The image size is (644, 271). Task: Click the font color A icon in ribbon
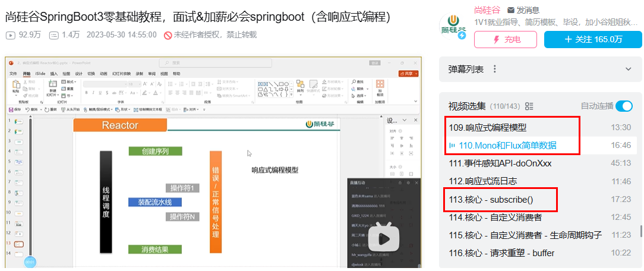tap(155, 93)
